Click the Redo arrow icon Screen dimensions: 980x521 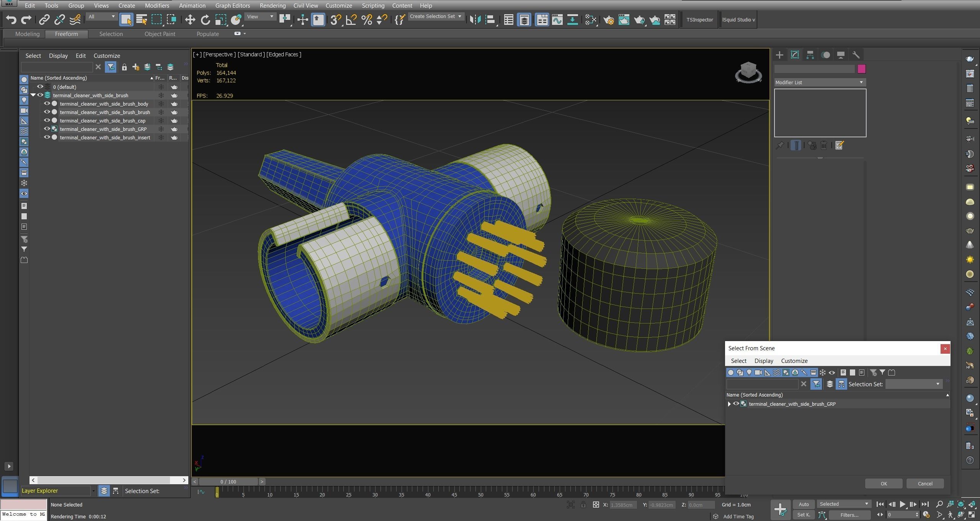[x=26, y=20]
